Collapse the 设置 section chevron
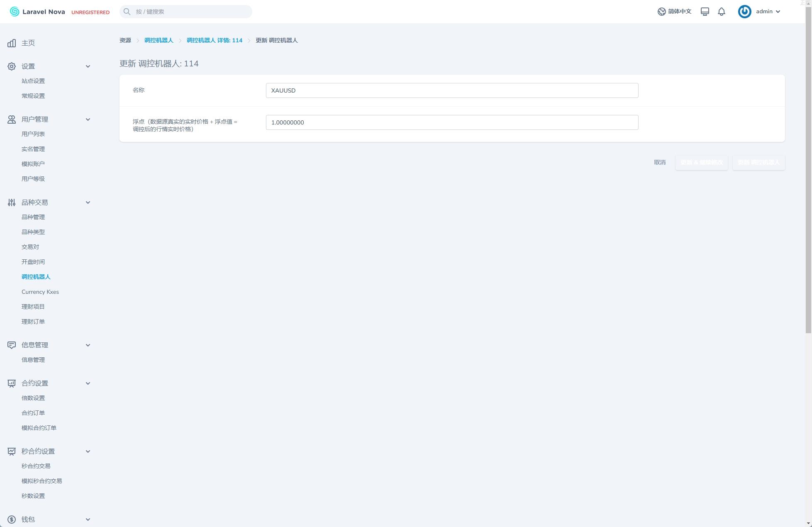 [x=88, y=66]
